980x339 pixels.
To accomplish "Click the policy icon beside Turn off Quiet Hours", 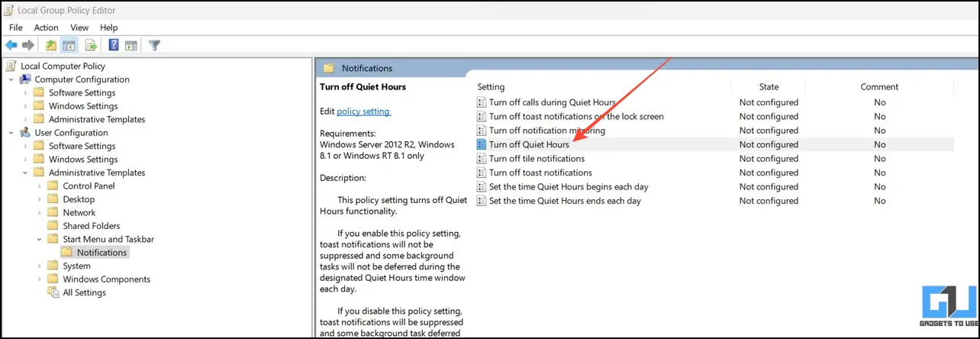I will [482, 144].
